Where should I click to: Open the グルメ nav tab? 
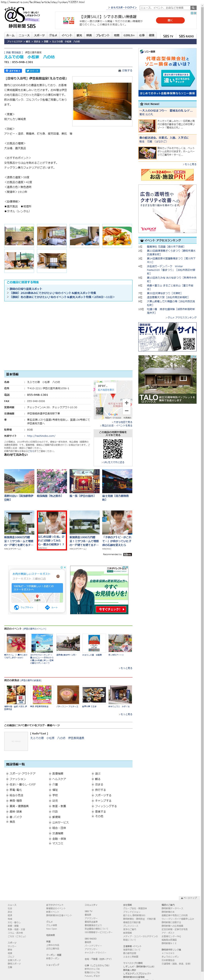[x=53, y=35]
